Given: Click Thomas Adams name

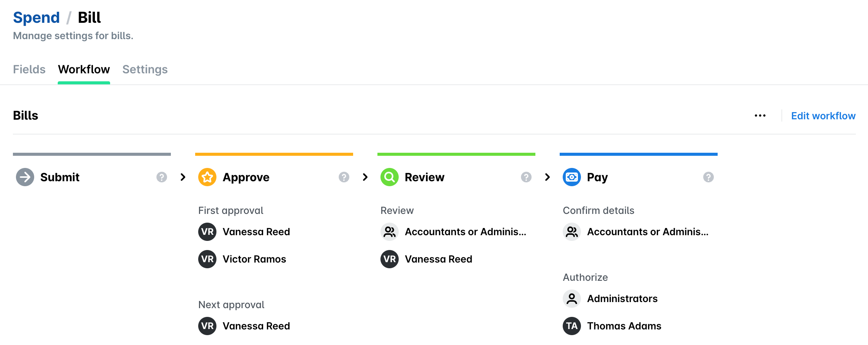Looking at the screenshot, I should tap(624, 326).
